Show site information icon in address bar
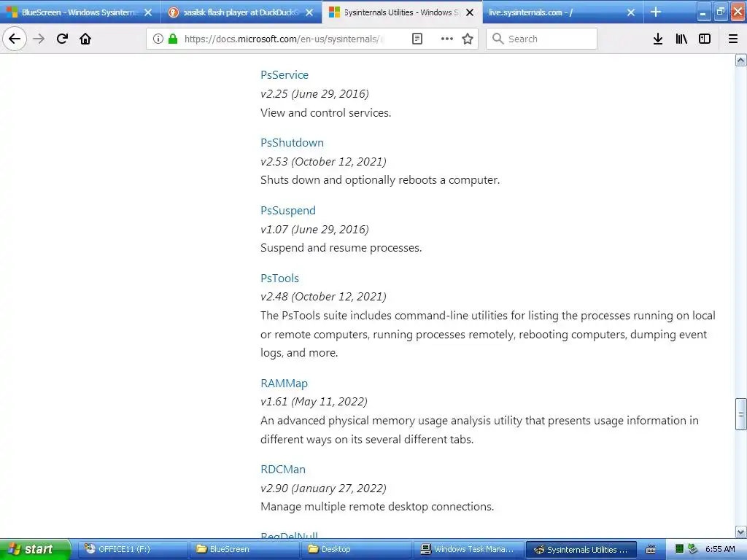 click(x=158, y=39)
